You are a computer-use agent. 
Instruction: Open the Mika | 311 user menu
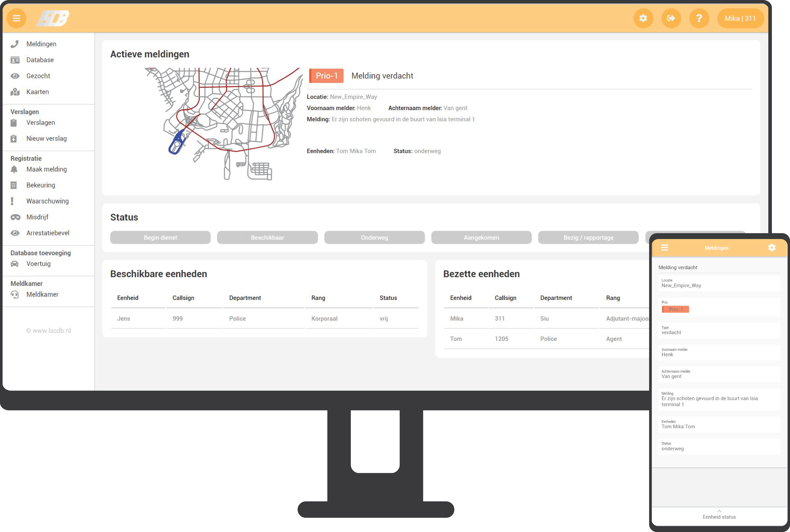pos(740,18)
